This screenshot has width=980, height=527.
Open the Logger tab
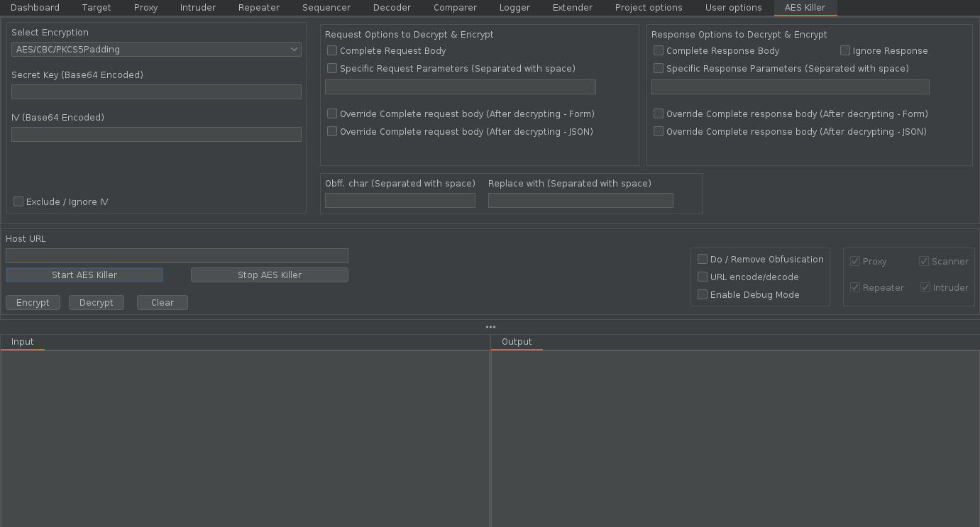pos(514,8)
